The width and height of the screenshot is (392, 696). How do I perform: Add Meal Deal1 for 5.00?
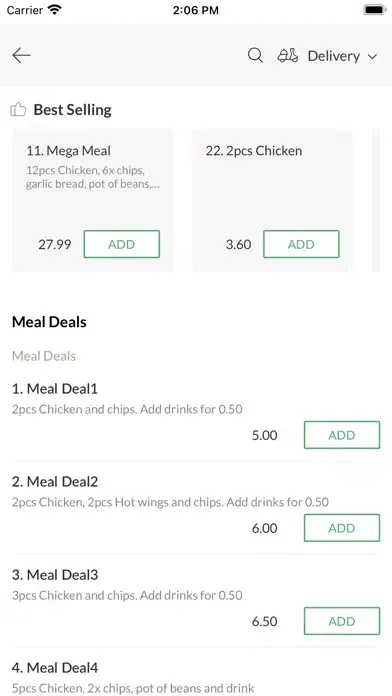coord(342,435)
